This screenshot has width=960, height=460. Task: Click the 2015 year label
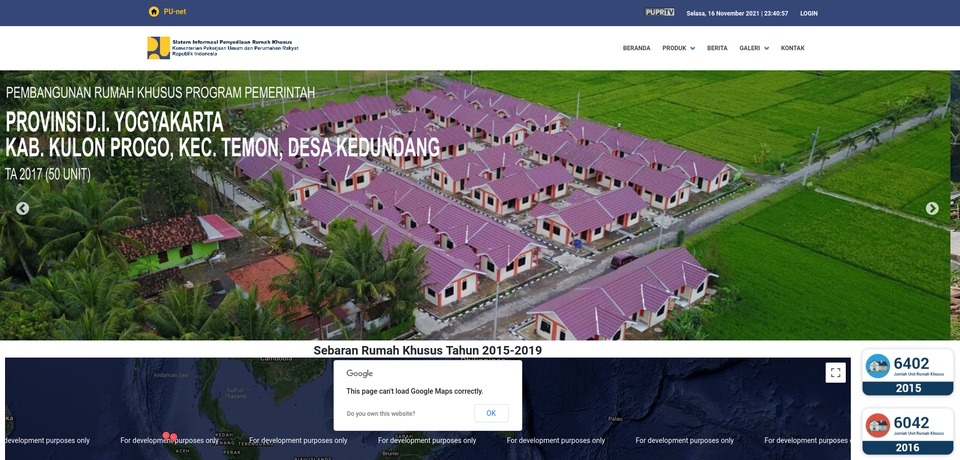point(908,388)
